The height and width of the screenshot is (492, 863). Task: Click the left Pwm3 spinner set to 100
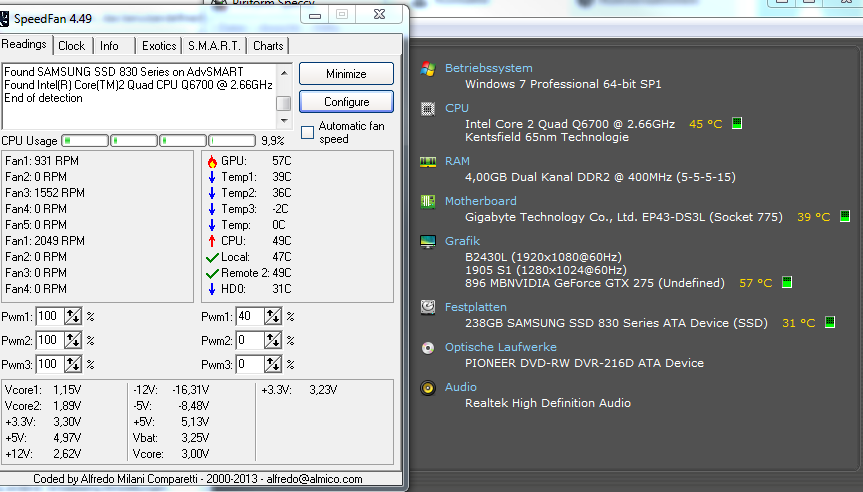coord(73,364)
